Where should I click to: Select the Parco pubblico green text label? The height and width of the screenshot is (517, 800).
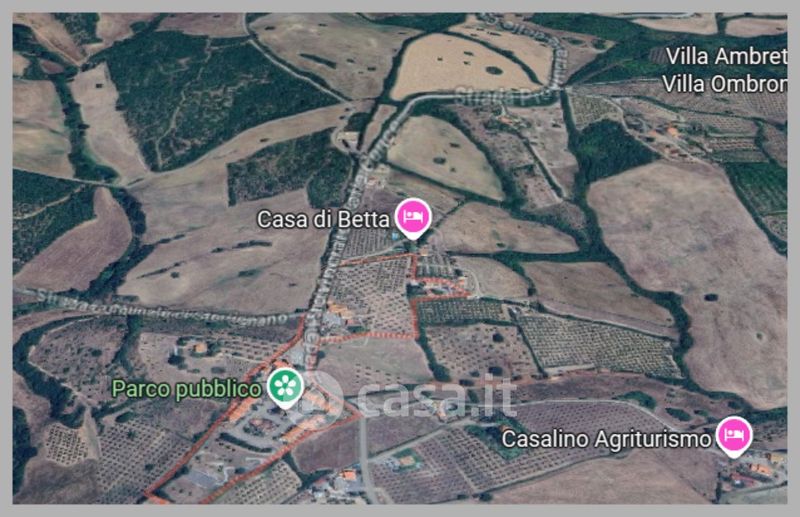[186, 389]
